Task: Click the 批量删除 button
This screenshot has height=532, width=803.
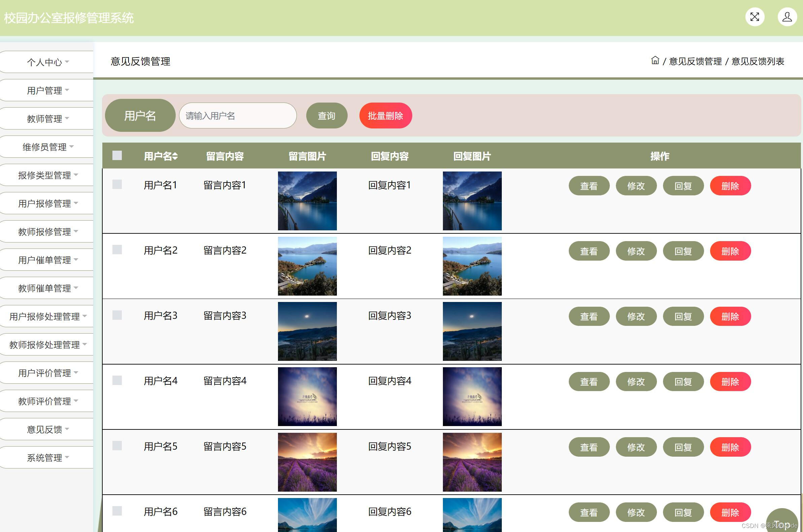Action: click(385, 115)
